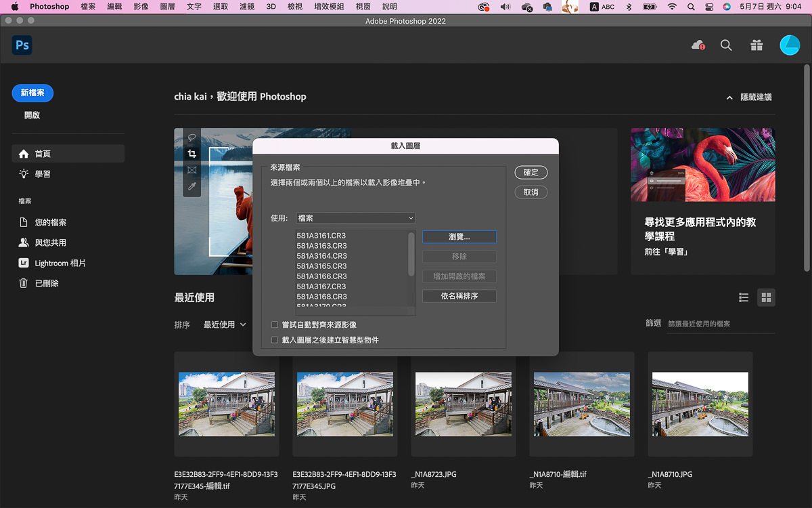
Task: Select 581A3167.CR3 in the file list
Action: click(x=321, y=287)
